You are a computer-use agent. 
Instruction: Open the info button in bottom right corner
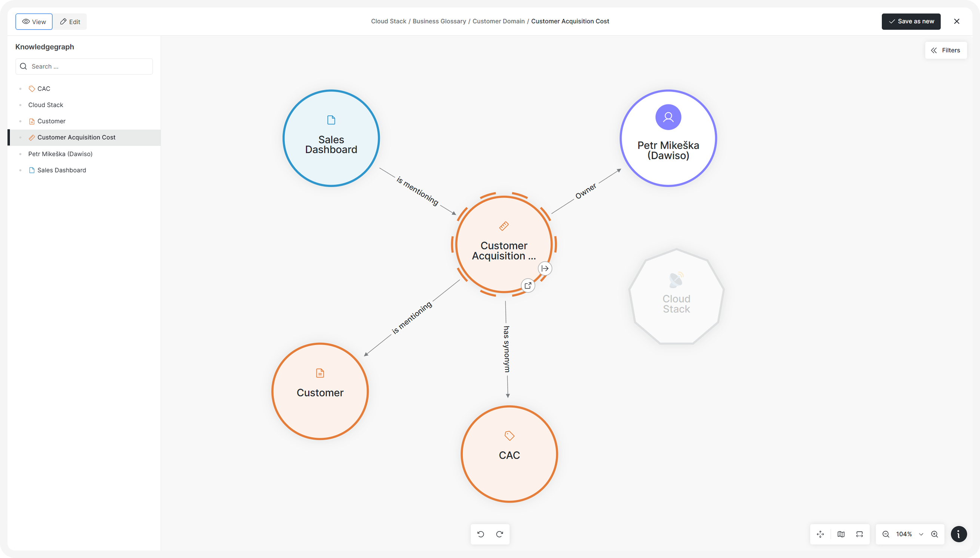(959, 534)
